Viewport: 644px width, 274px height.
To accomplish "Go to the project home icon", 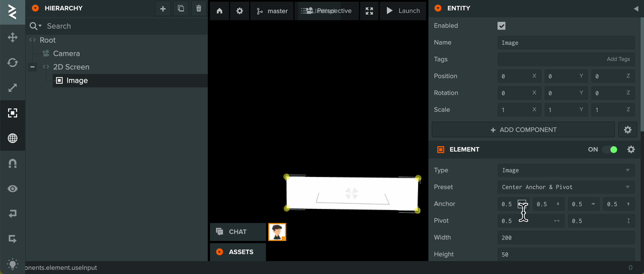I will [x=219, y=11].
